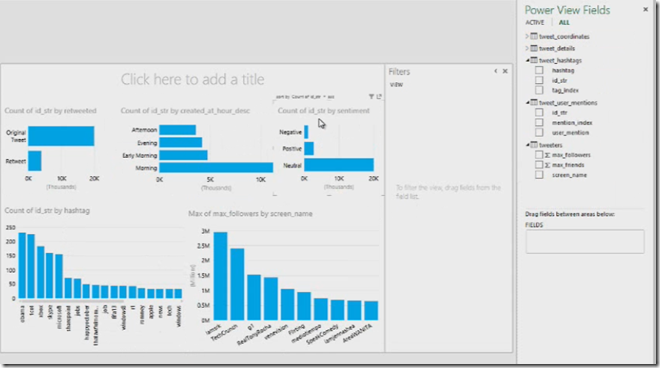This screenshot has height=368, width=660.
Task: Collapse the Filters pane with the arrow
Action: tap(495, 71)
